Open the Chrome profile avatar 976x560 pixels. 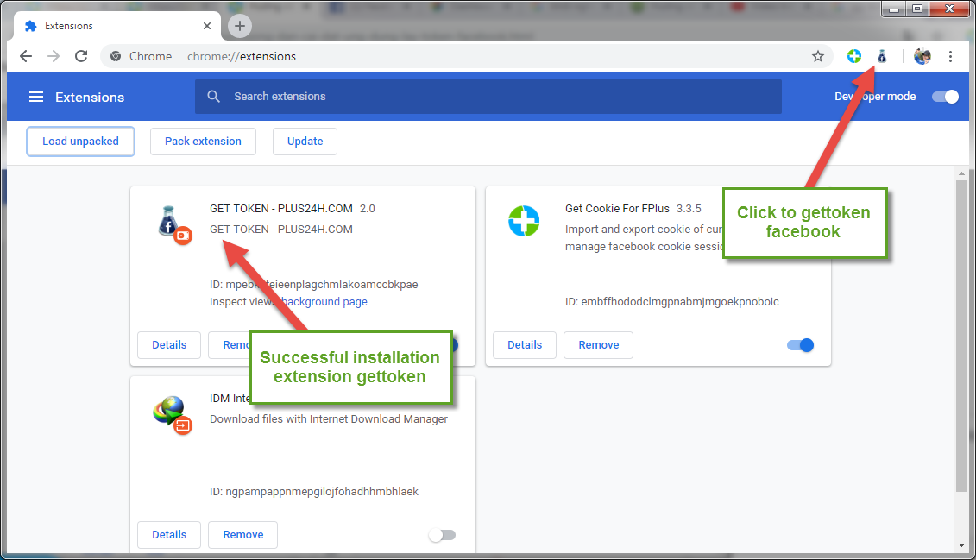922,56
